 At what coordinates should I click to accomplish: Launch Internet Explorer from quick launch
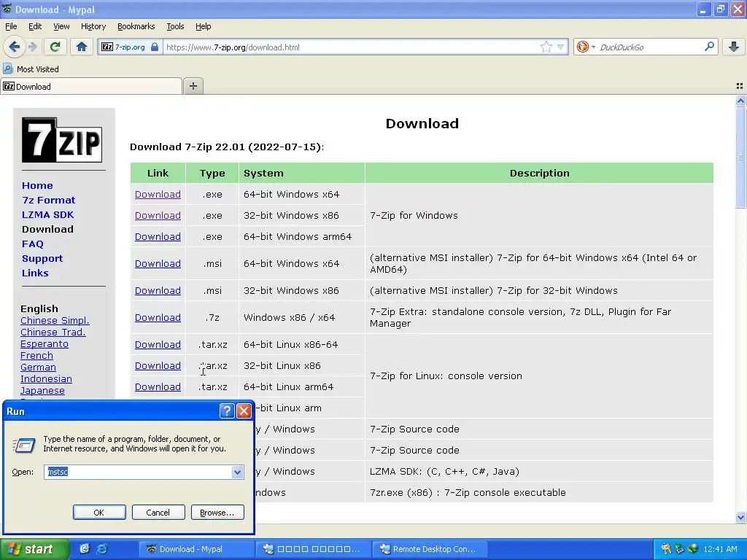click(101, 549)
